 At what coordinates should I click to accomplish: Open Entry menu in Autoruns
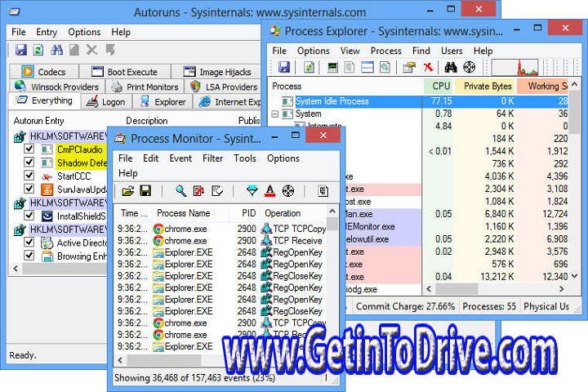point(47,32)
